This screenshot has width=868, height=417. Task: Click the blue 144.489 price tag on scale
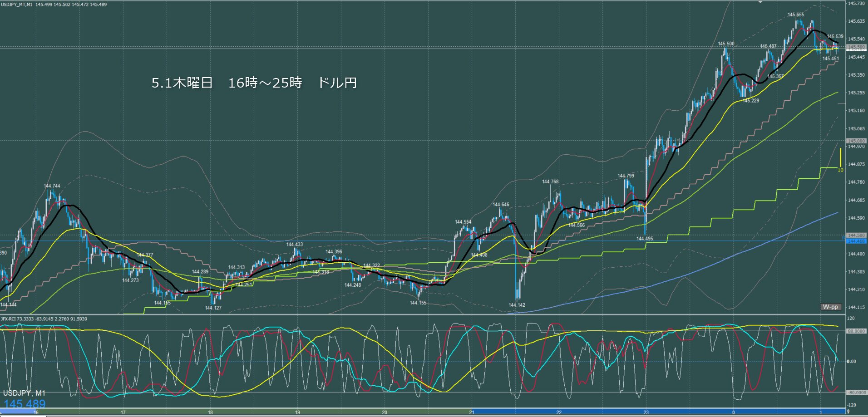(x=856, y=241)
